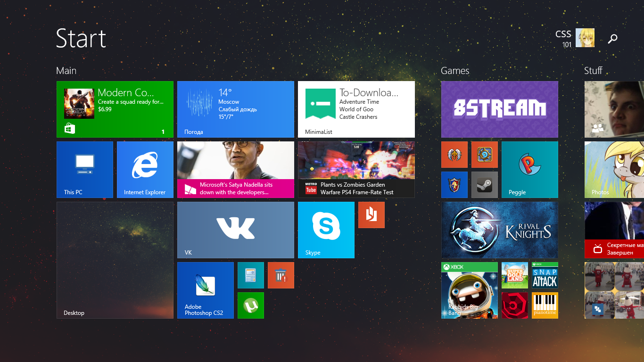Launch the Peggle tile
Image resolution: width=644 pixels, height=362 pixels.
[x=530, y=170]
